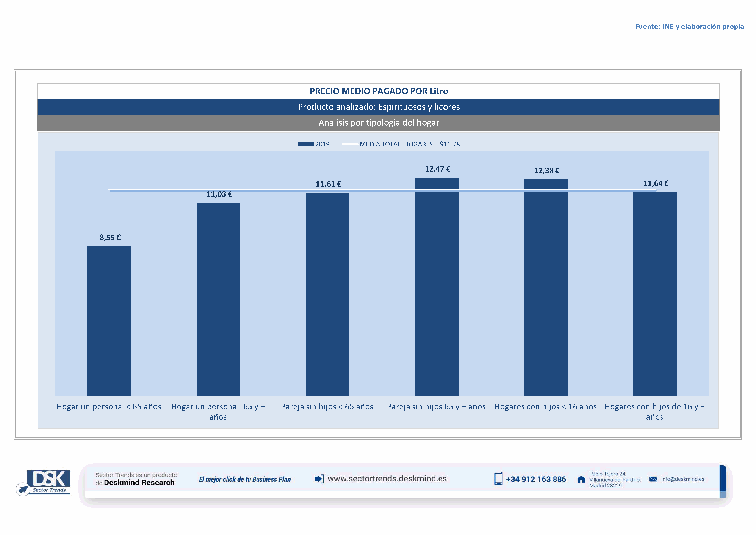
Task: Click 'Producto analizado: Espirituosos y licores' header
Action: 379,107
